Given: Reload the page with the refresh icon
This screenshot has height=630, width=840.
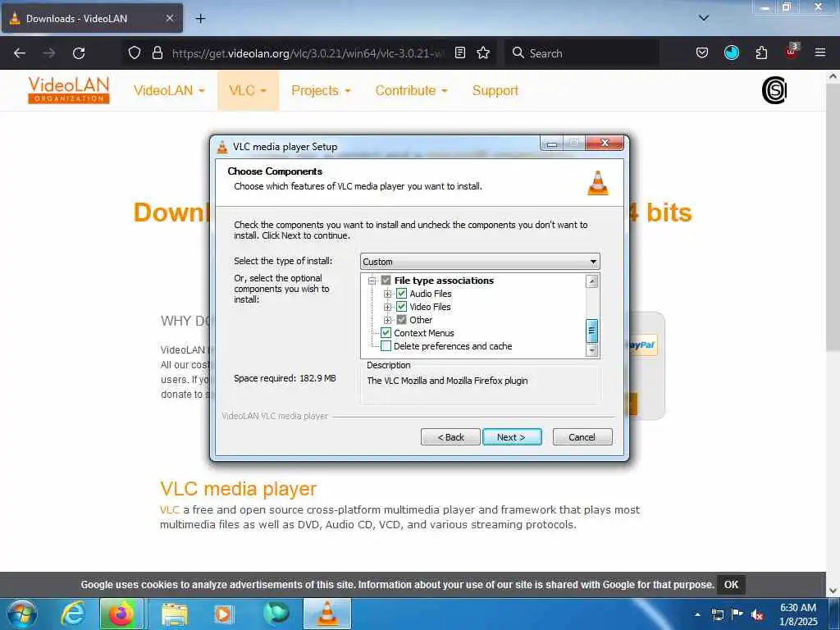Looking at the screenshot, I should 79,53.
